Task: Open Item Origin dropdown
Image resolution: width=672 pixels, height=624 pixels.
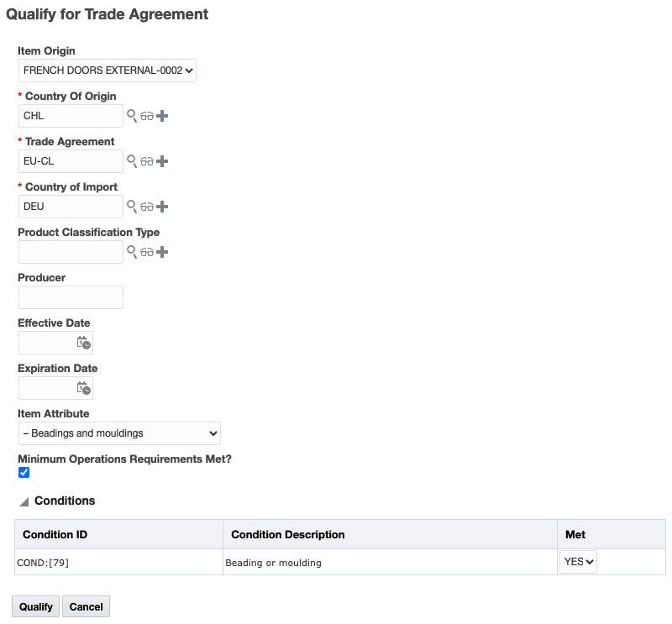Action: coord(107,71)
